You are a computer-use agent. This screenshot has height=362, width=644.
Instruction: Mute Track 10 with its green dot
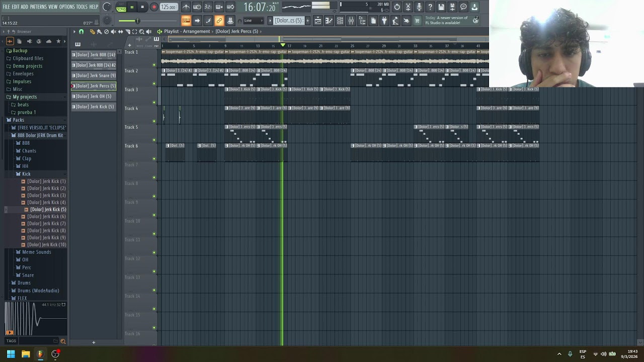tap(154, 233)
